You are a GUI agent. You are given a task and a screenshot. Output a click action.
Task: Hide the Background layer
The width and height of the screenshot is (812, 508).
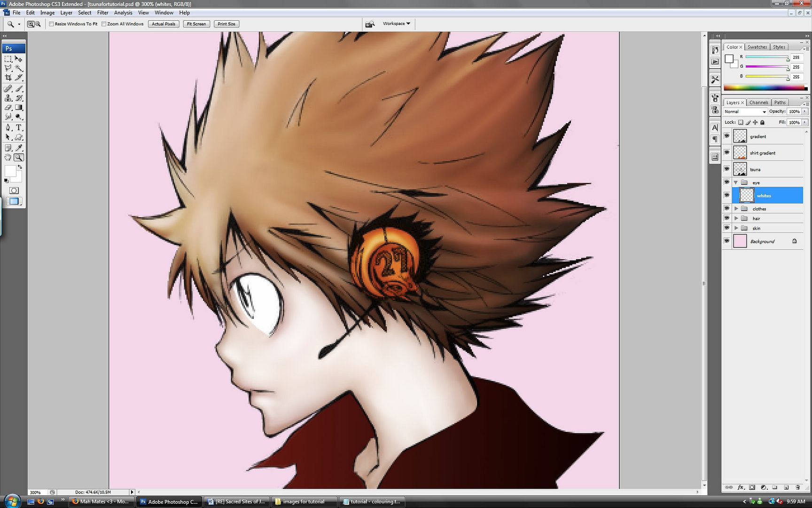coord(727,241)
